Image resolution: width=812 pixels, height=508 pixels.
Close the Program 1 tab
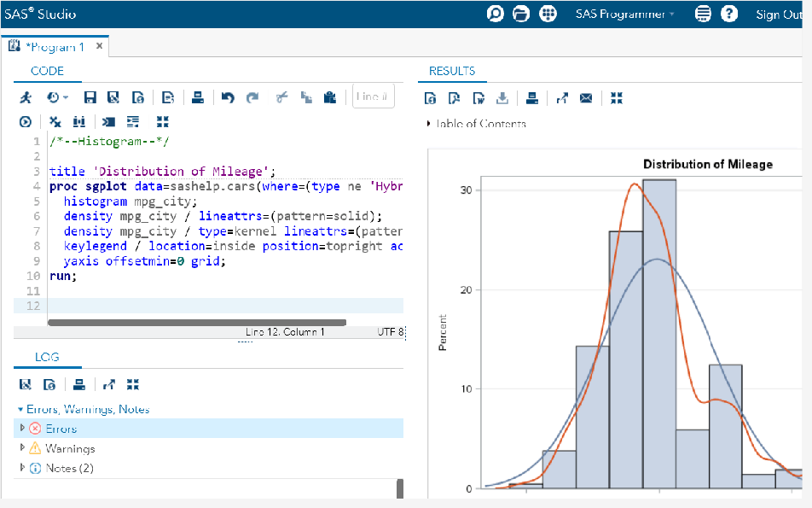tap(100, 46)
